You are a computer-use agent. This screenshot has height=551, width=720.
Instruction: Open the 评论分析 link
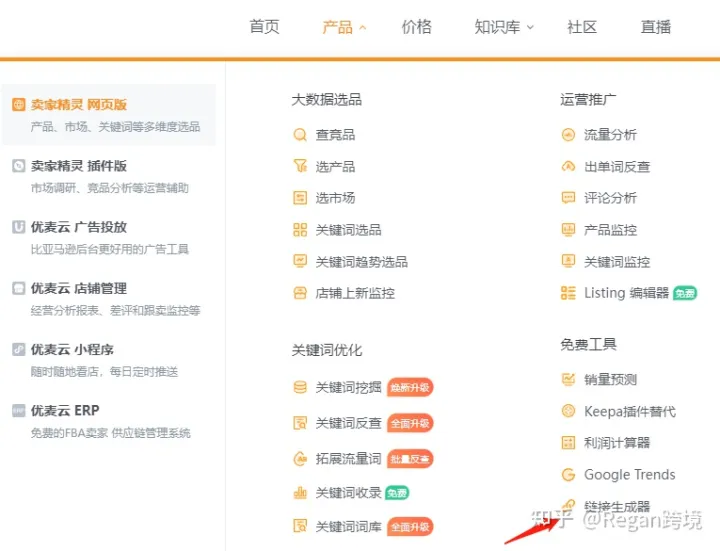pyautogui.click(x=610, y=198)
